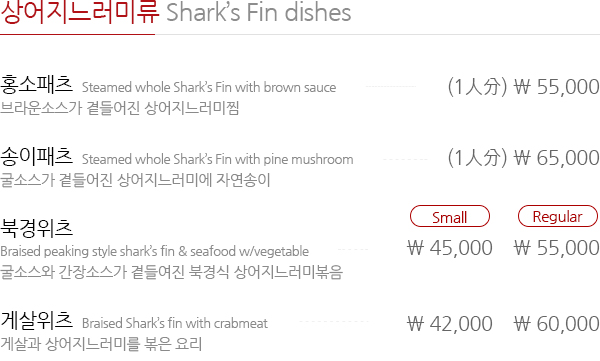Image resolution: width=600 pixels, height=361 pixels.
Task: Select the 상어지느러미류 section heading
Action: click(x=80, y=12)
